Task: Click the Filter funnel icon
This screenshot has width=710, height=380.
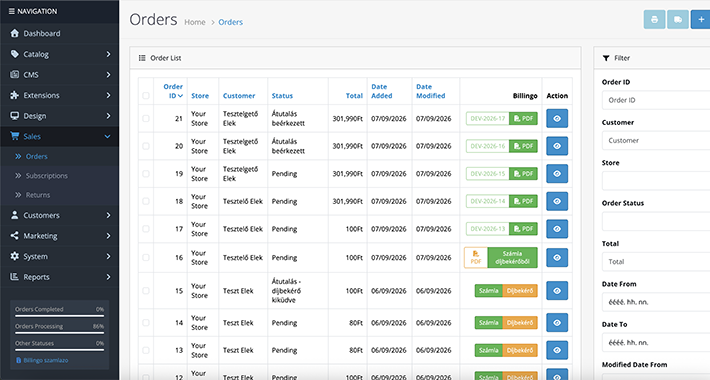Action: (606, 58)
